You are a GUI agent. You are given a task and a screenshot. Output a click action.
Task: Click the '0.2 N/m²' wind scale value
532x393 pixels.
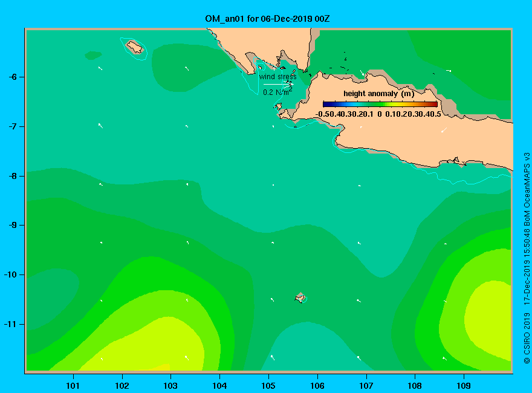[x=277, y=92]
